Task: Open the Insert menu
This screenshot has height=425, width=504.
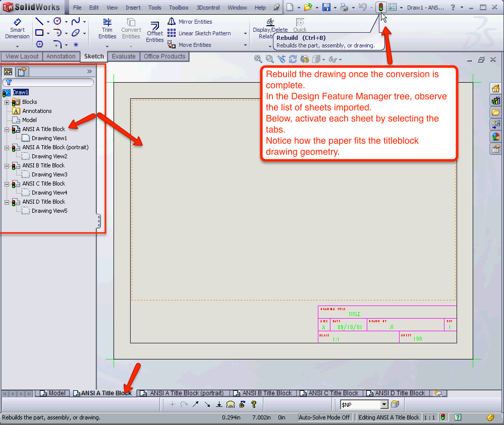Action: point(133,8)
